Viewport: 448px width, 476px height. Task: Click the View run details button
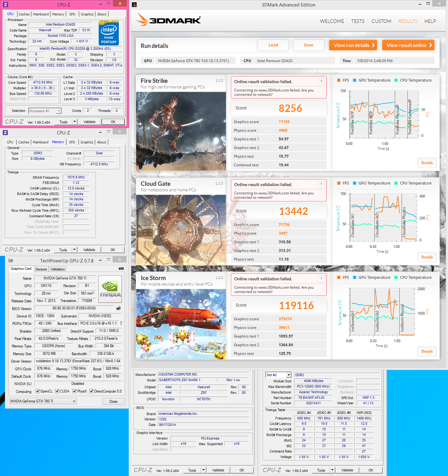[353, 45]
